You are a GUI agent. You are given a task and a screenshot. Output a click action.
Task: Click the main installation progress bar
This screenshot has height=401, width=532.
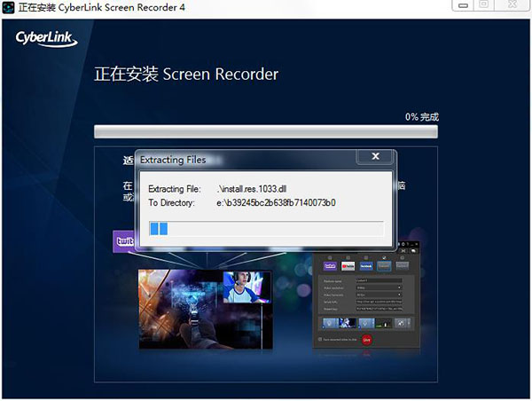click(x=266, y=132)
